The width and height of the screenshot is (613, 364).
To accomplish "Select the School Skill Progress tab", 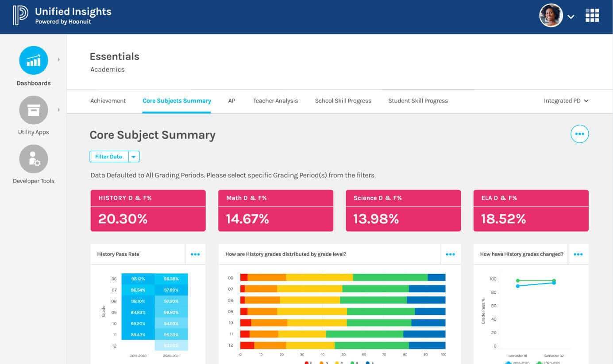I will (343, 100).
